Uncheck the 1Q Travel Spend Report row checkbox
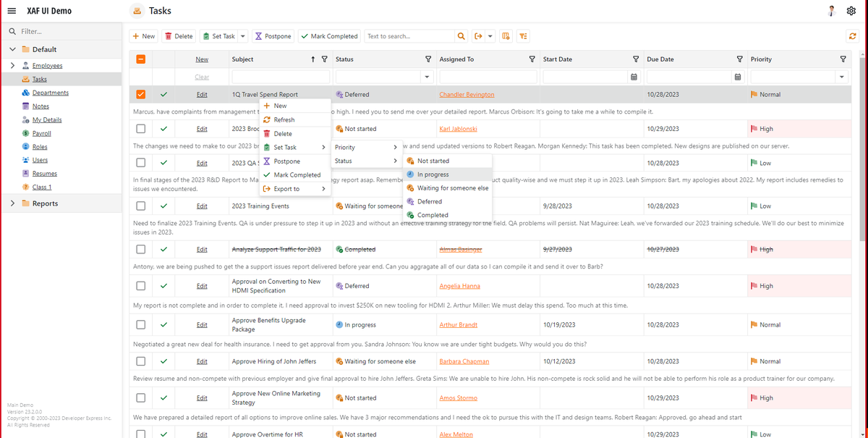The width and height of the screenshot is (868, 438). tap(141, 94)
